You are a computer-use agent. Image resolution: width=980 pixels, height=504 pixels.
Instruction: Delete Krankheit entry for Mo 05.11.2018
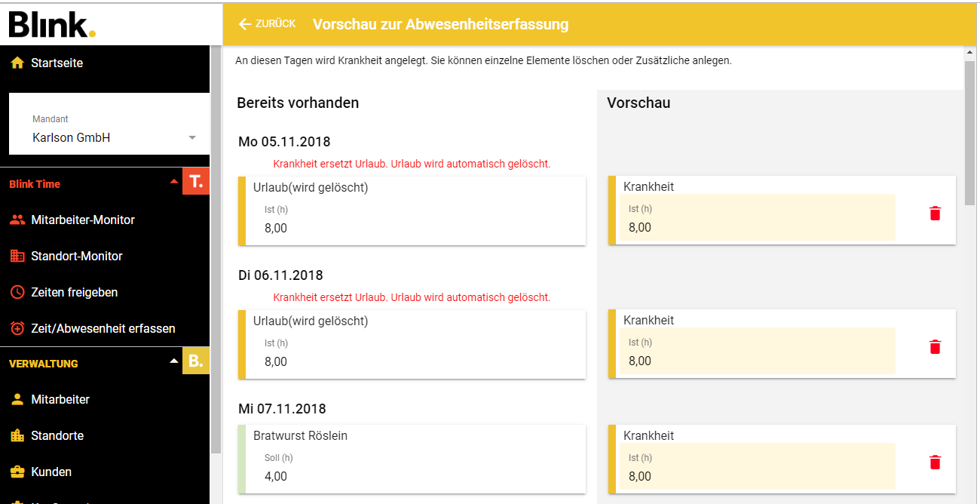tap(935, 214)
